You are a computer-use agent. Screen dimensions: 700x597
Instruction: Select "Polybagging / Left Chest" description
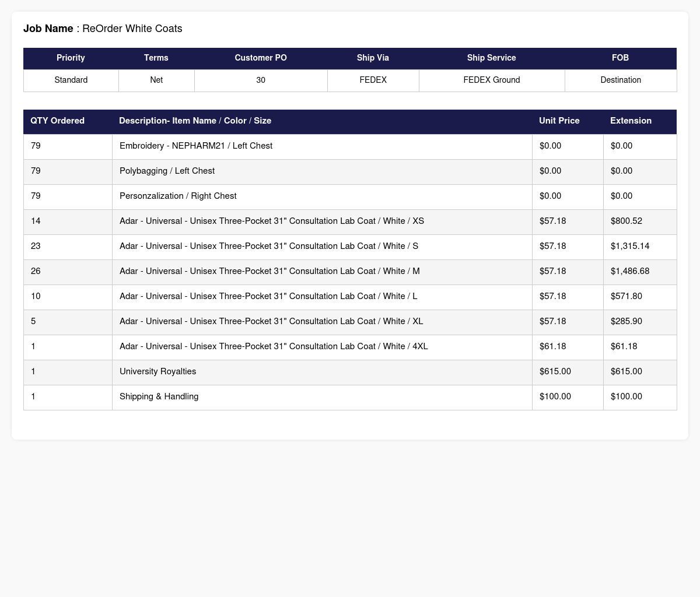[x=167, y=171]
